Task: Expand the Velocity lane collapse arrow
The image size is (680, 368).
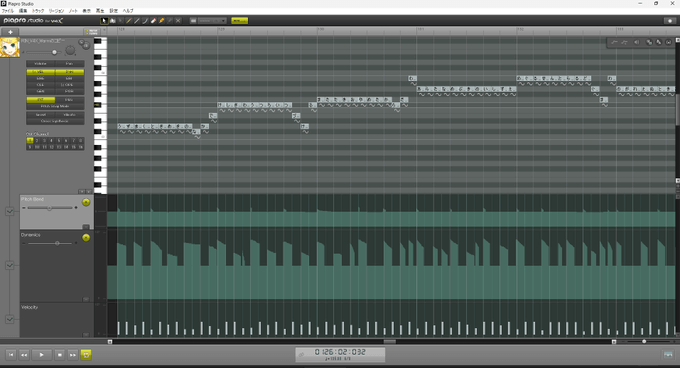Action: point(86,335)
